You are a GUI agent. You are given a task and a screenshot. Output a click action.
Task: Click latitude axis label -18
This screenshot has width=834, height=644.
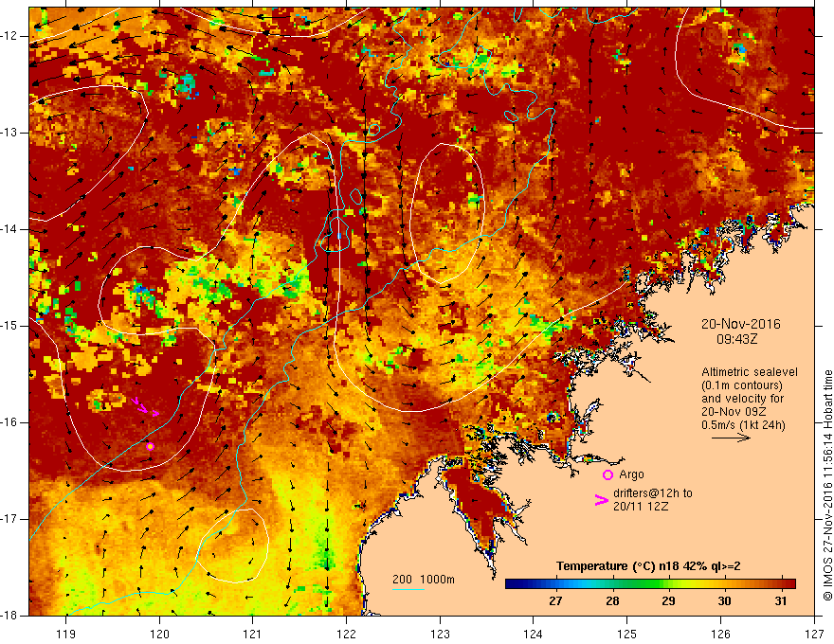click(9, 616)
